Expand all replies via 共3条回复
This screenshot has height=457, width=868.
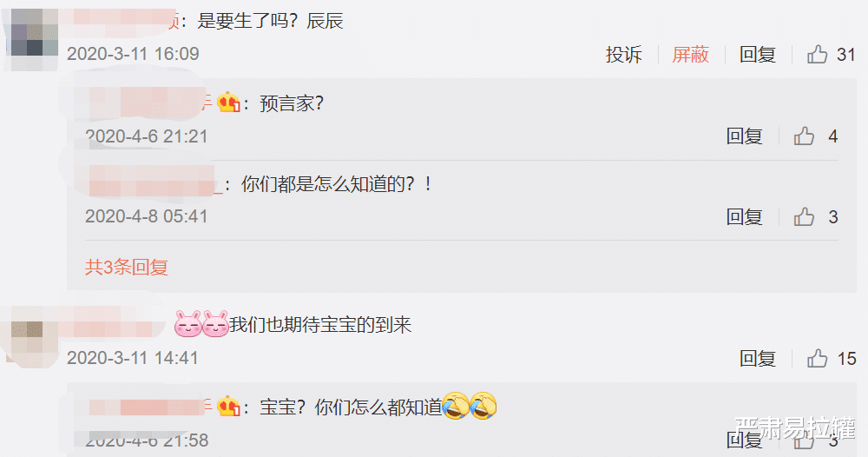tap(126, 267)
